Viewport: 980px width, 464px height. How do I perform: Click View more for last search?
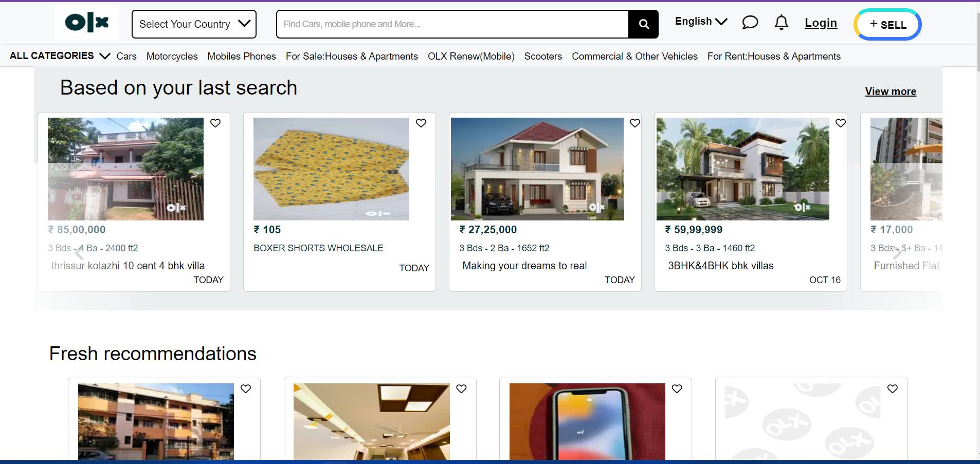[x=890, y=91]
